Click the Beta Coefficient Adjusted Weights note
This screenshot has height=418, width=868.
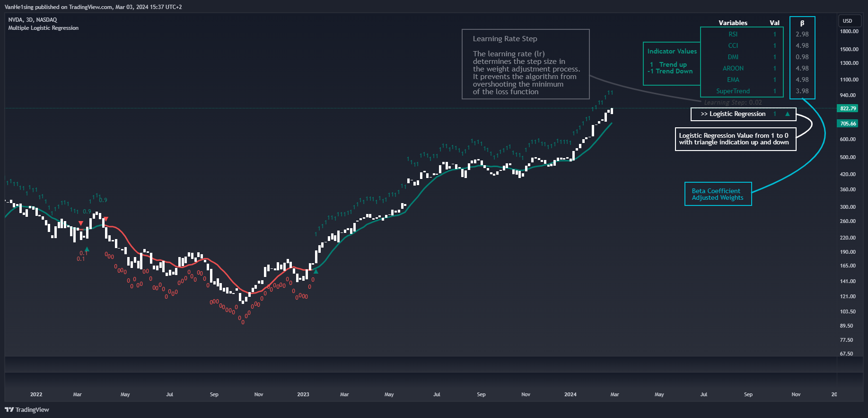click(718, 194)
